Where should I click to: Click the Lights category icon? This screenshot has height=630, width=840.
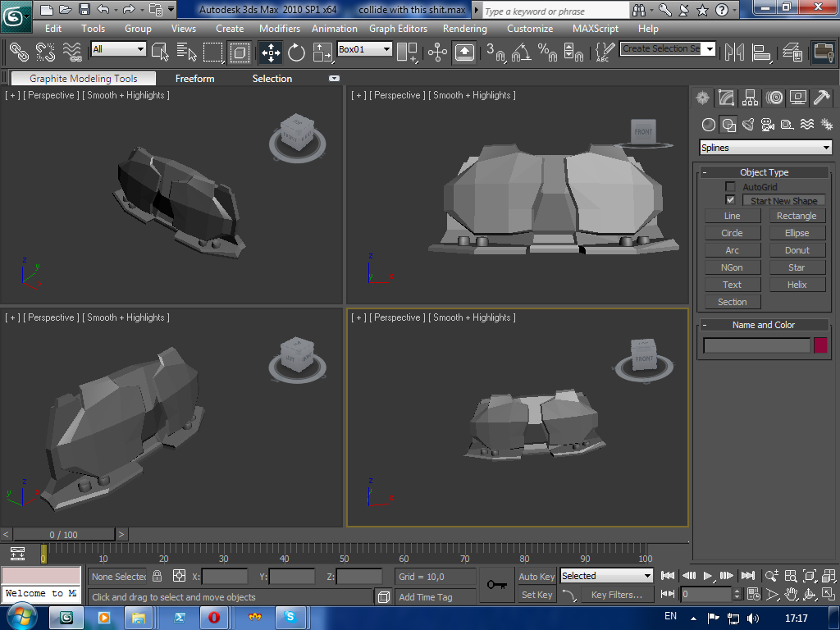pyautogui.click(x=747, y=125)
